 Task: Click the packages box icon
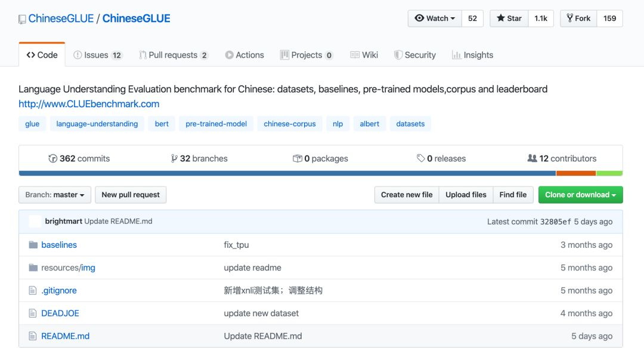[x=298, y=158]
